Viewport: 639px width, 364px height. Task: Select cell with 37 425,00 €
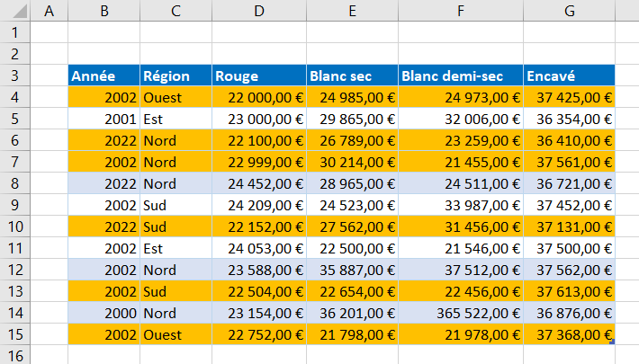570,97
